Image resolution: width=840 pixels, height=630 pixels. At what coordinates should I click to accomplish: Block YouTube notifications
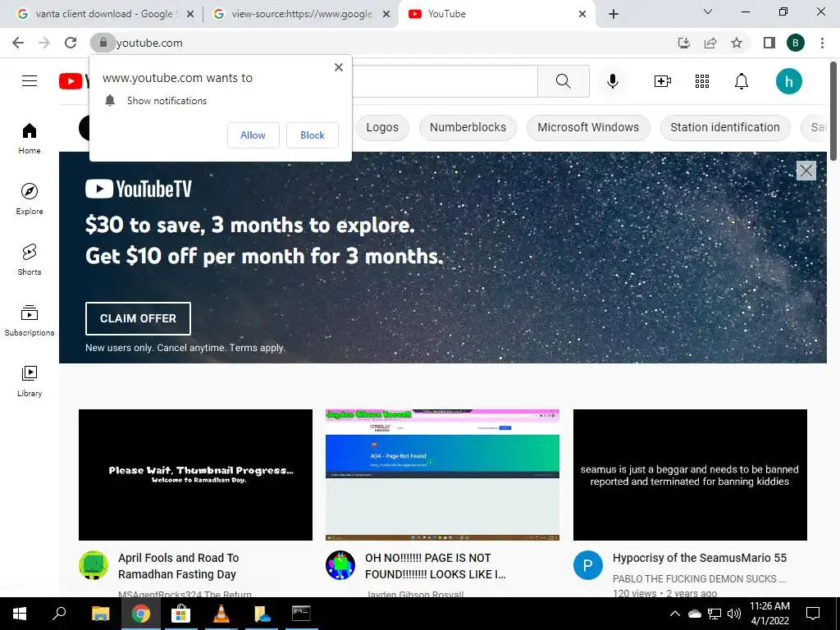click(x=313, y=135)
